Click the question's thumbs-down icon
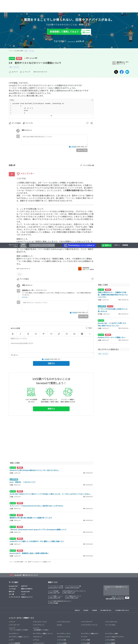Screen dimensions: 138x644 point(87,123)
